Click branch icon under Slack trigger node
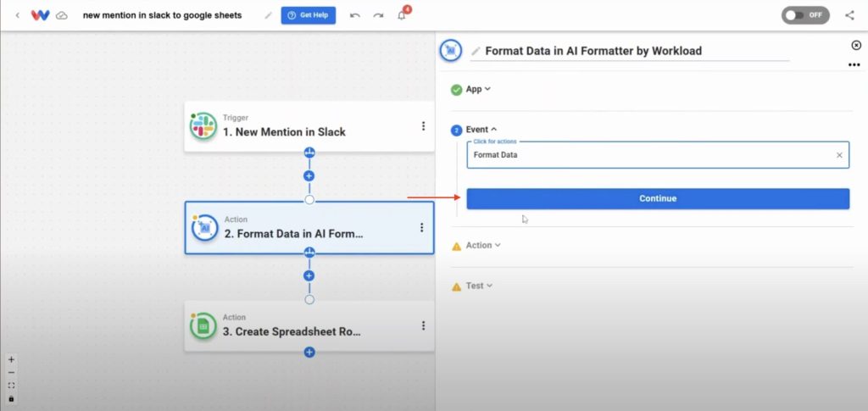This screenshot has height=411, width=868. pos(309,153)
